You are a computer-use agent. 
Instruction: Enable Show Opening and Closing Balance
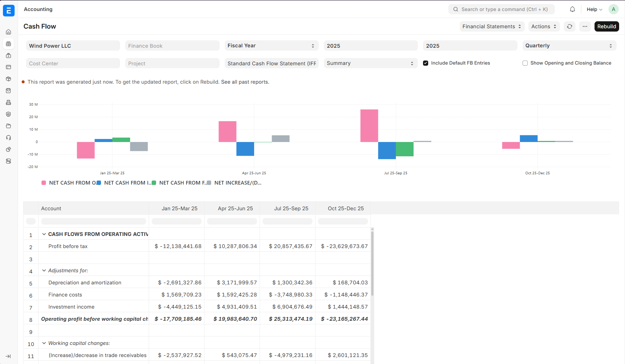click(x=525, y=63)
